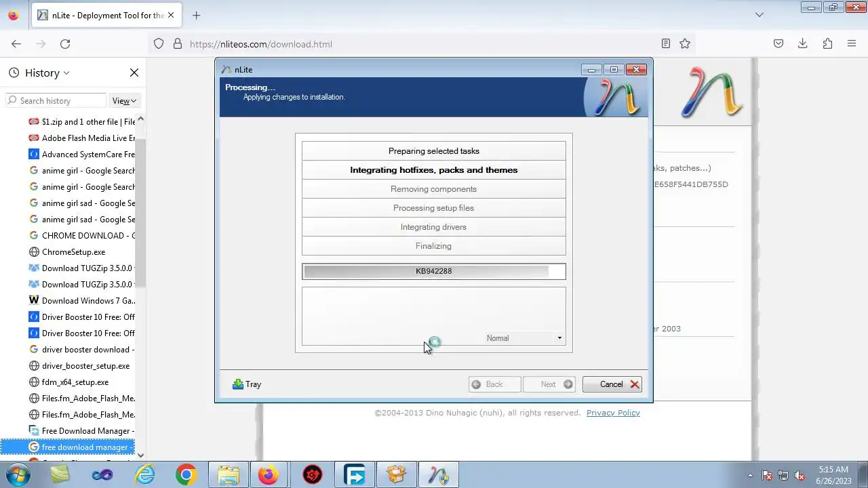Open Internet Explorer from taskbar

pyautogui.click(x=144, y=474)
